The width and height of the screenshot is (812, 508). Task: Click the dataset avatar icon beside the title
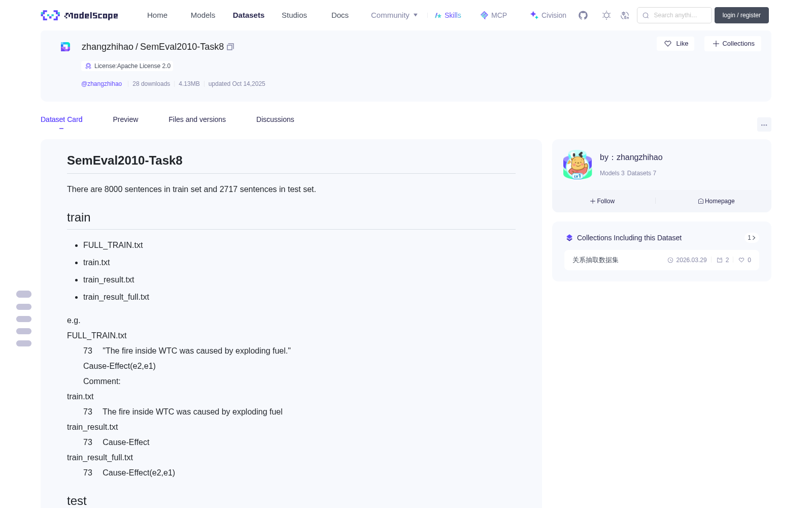[x=65, y=47]
